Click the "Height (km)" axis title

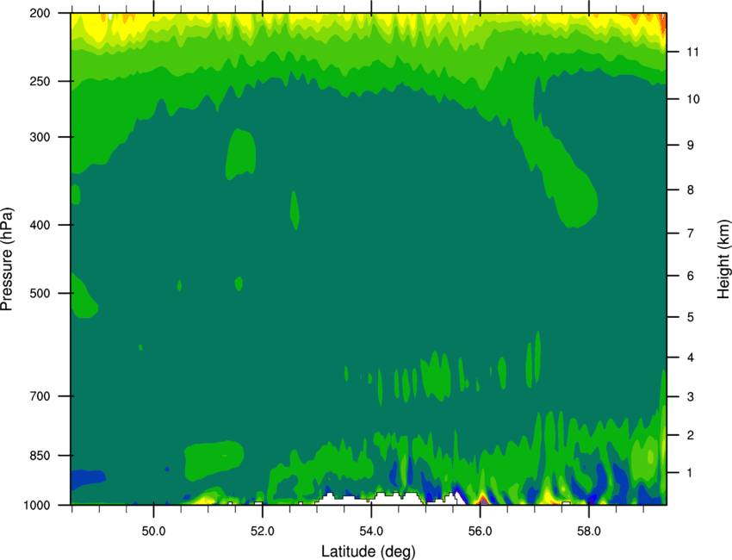click(723, 258)
